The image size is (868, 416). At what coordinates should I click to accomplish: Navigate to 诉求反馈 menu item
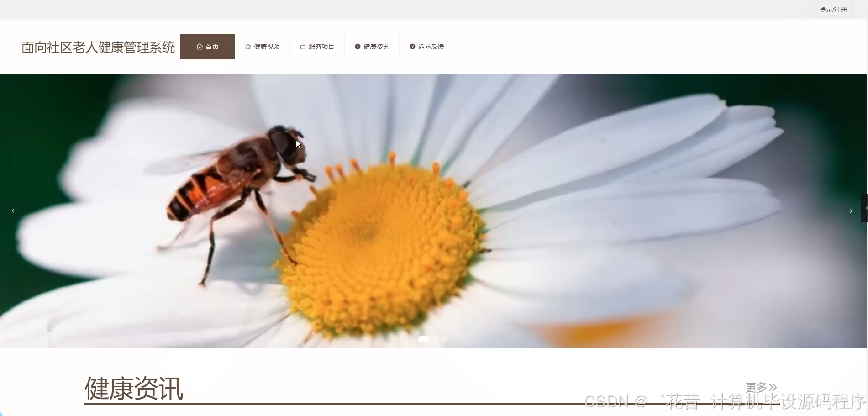(426, 47)
